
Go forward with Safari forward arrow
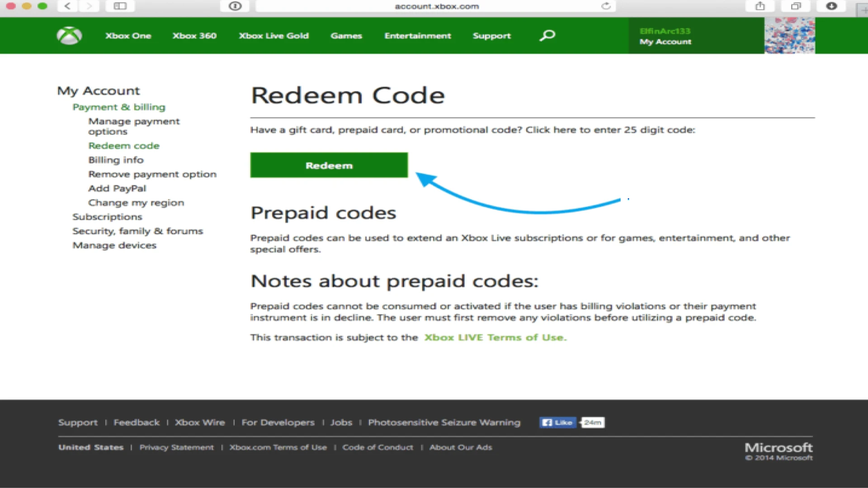click(x=89, y=6)
